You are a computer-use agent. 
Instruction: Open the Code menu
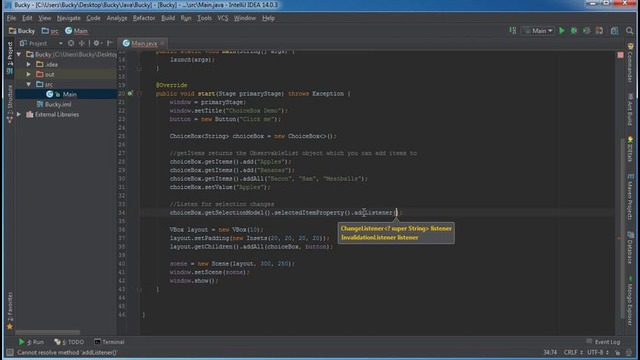point(93,18)
